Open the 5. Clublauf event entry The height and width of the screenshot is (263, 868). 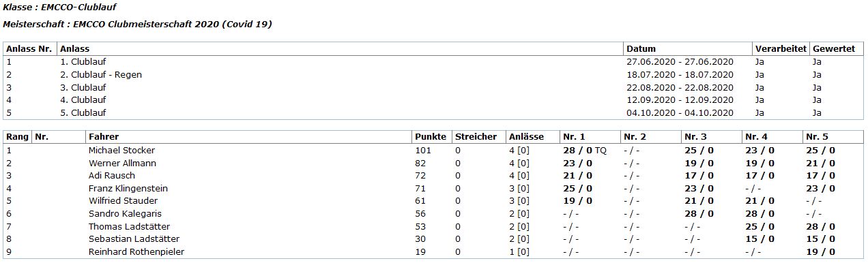(x=83, y=113)
